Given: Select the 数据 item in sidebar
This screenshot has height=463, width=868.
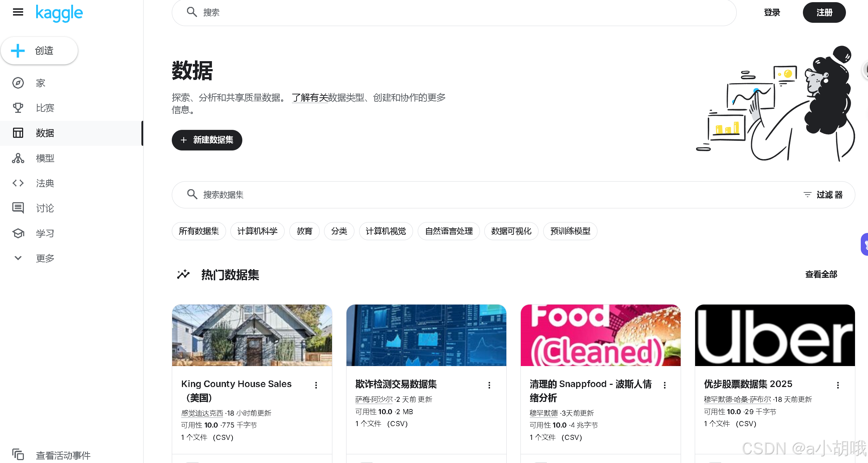Looking at the screenshot, I should [45, 133].
